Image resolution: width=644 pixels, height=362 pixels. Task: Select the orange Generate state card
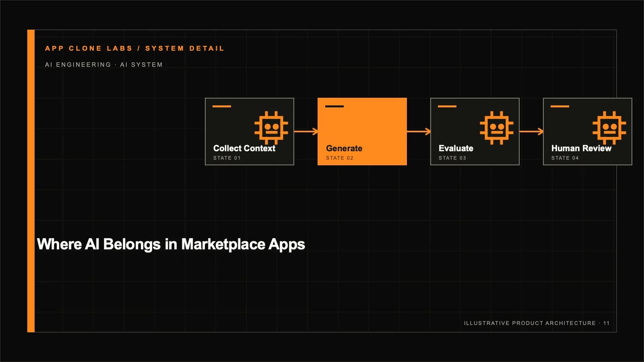[362, 132]
